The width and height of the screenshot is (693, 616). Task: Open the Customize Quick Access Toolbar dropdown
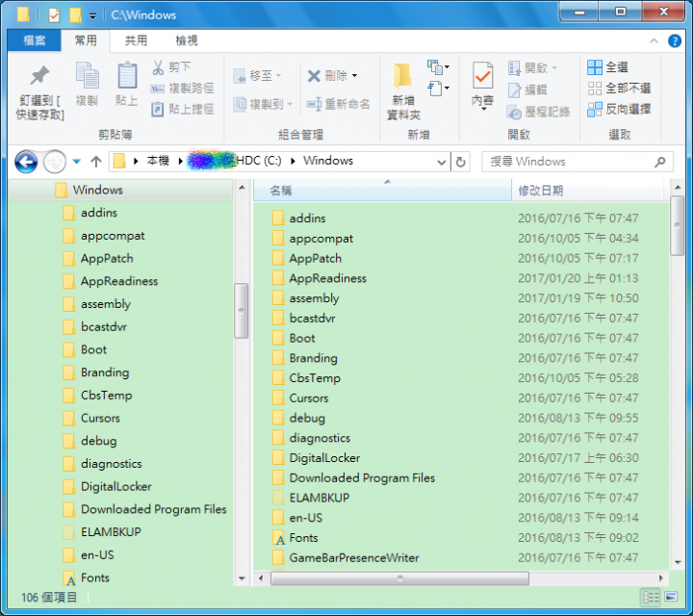pos(92,16)
